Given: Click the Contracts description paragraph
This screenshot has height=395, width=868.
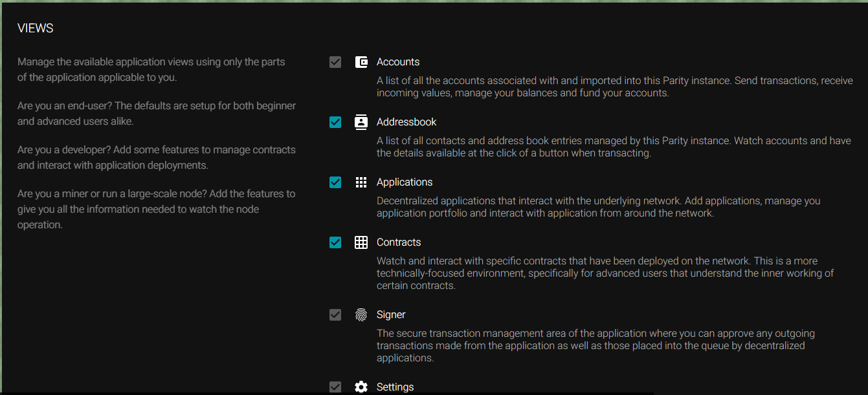Looking at the screenshot, I should tap(605, 273).
